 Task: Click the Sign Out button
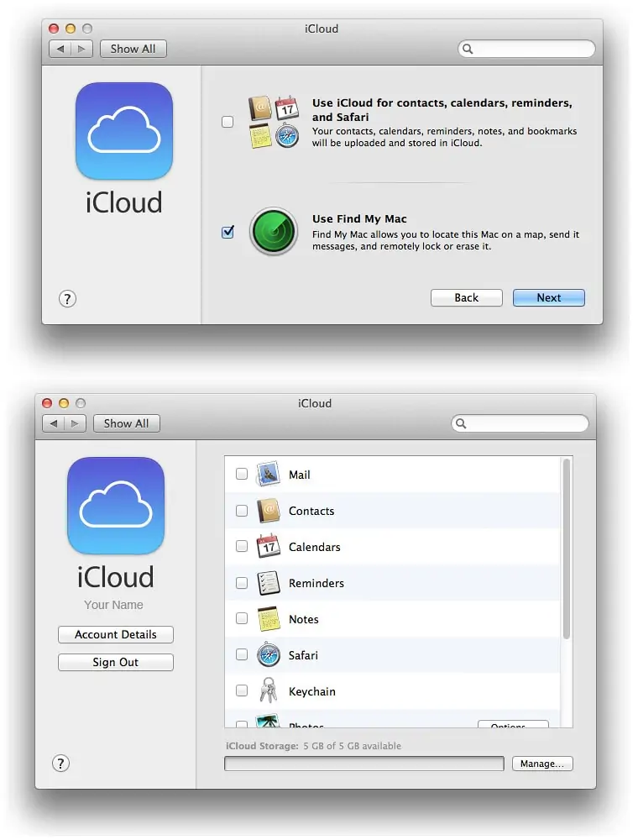[x=116, y=662]
